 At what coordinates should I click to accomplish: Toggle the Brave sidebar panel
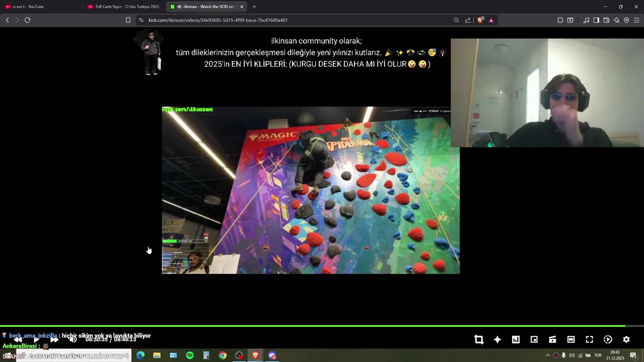596,20
